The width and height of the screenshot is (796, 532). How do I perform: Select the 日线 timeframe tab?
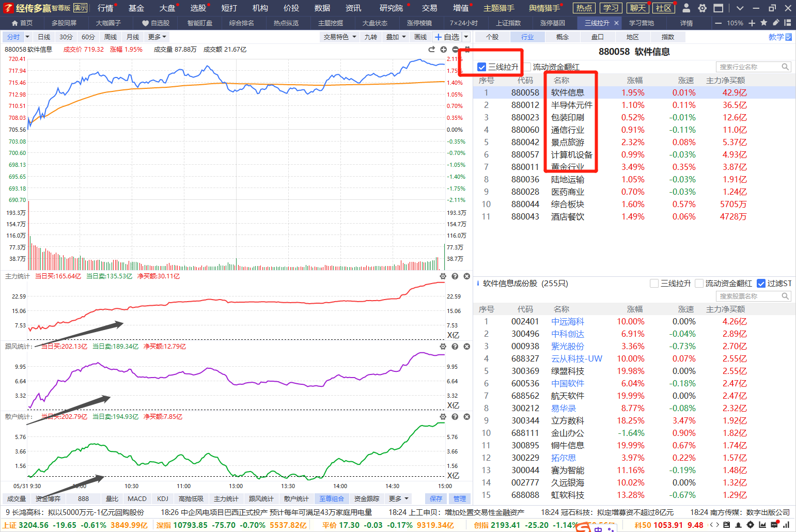[44, 37]
